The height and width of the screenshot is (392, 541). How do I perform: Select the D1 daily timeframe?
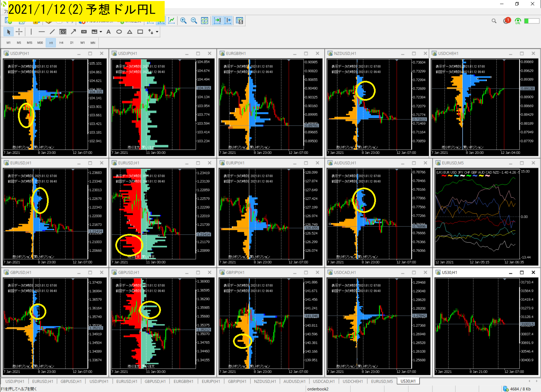pyautogui.click(x=72, y=43)
